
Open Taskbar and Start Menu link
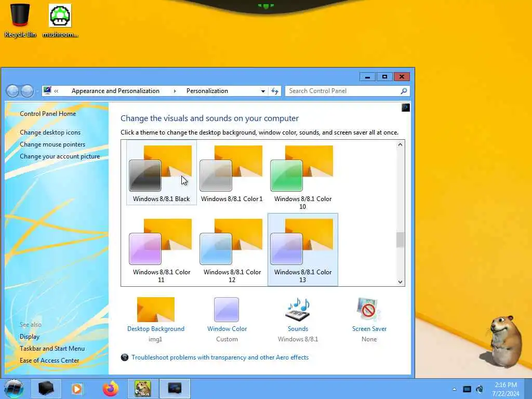click(x=52, y=349)
